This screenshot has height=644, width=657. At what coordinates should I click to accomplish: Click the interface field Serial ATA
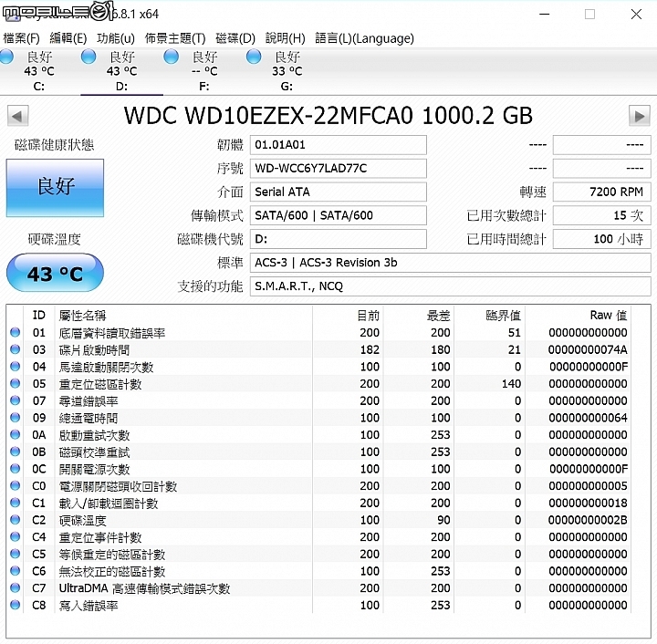coord(339,192)
